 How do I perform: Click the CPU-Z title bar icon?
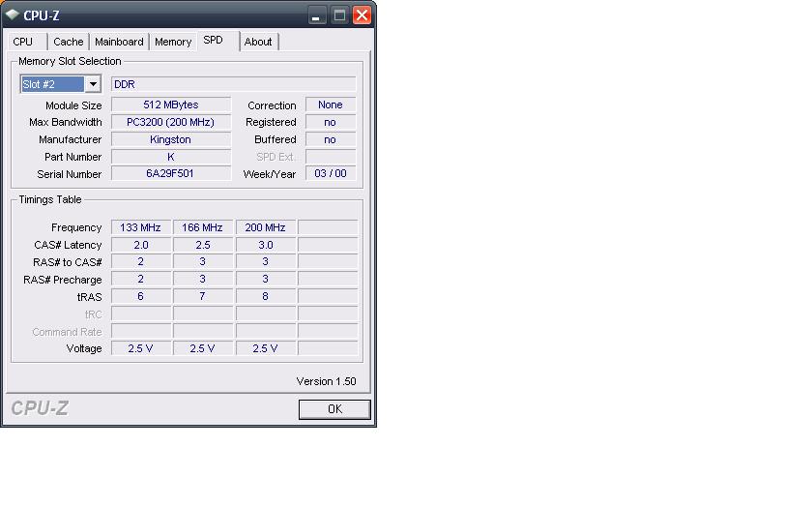pos(13,15)
